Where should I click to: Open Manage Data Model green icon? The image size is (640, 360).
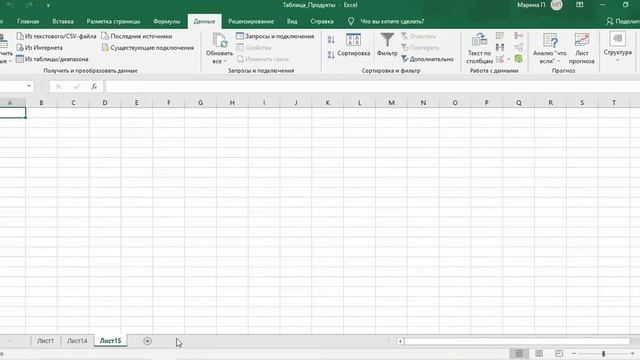tap(518, 59)
